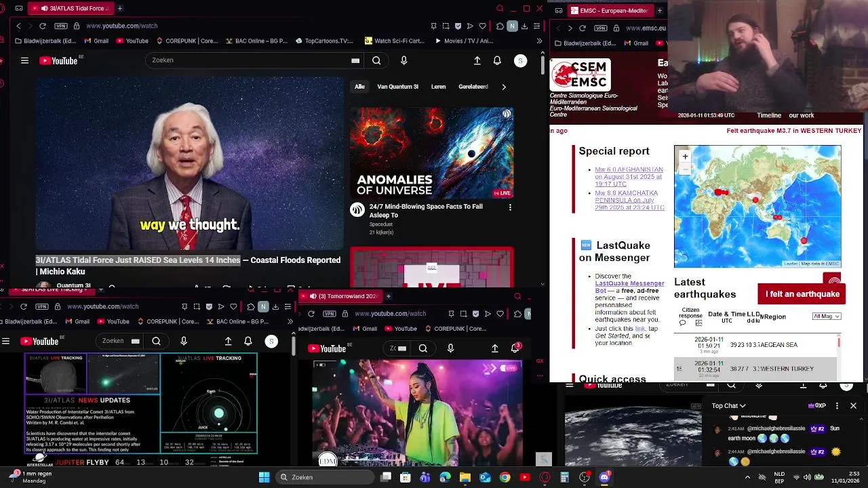Click search magnifier in bottom-left YouTube window
The width and height of the screenshot is (868, 488).
point(156,341)
